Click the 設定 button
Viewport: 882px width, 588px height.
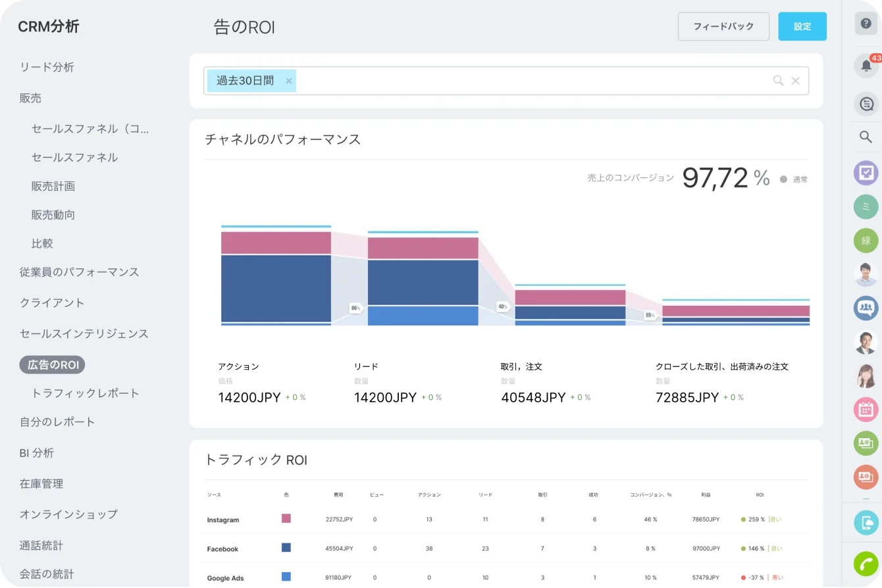(802, 26)
